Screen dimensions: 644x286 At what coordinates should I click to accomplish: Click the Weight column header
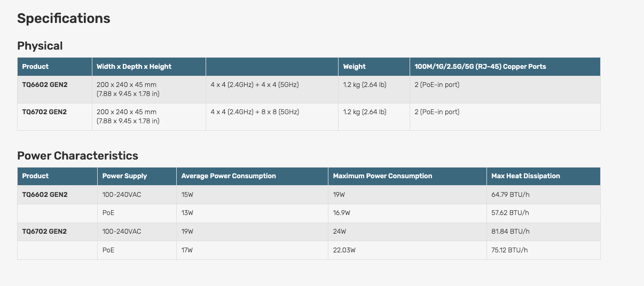tap(355, 67)
